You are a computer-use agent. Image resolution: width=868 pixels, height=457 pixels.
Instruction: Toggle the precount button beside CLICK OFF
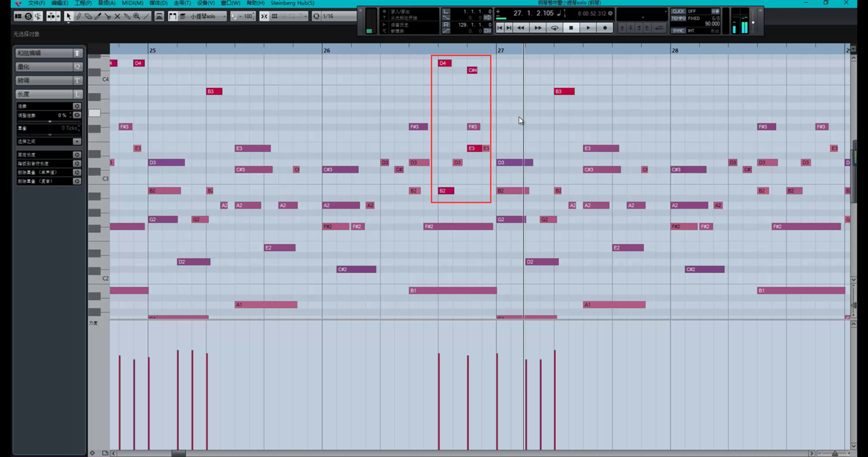coord(715,11)
